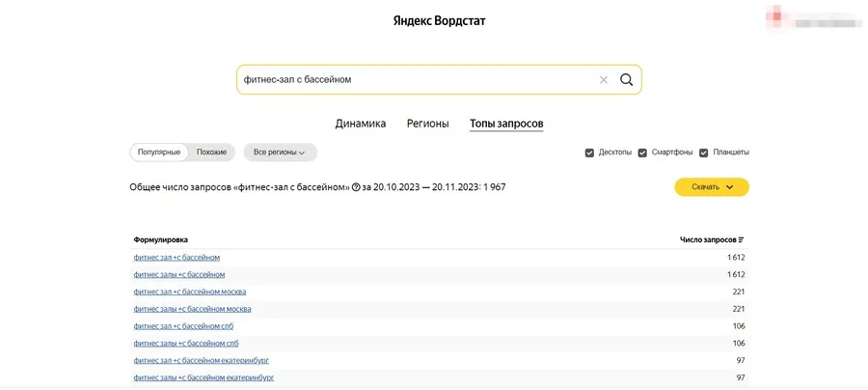Open query фитнес залы +с бассейном спб
868x390 pixels.
(x=186, y=344)
